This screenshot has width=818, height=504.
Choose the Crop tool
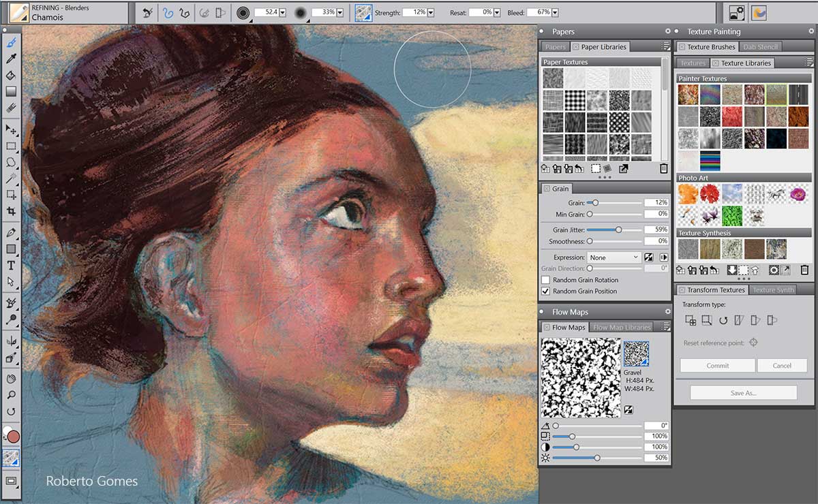tap(11, 212)
